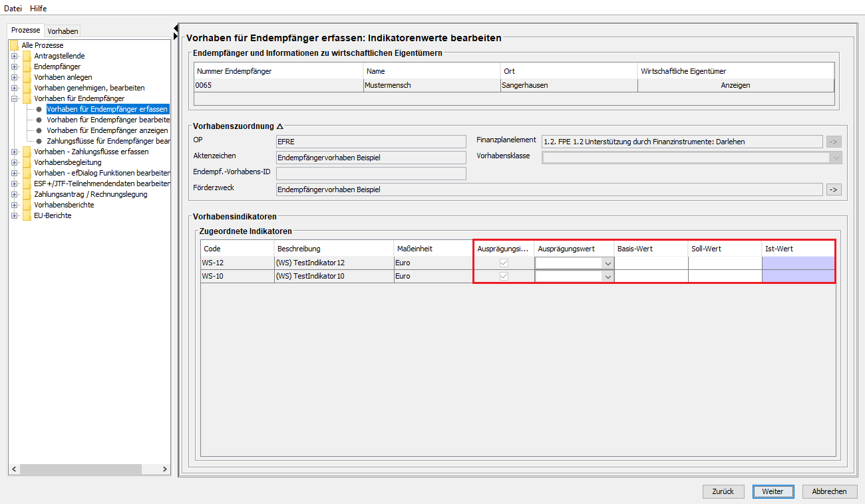Viewport: 865px width, 504px height.
Task: Click the Zurück button
Action: coord(723,491)
